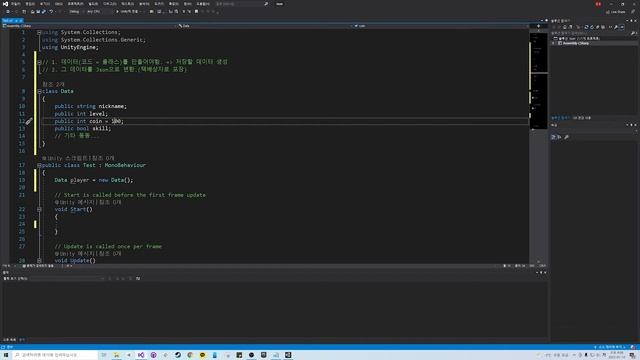Click the 'nickname' identifier on line 10
This screenshot has width=640, height=360.
111,106
